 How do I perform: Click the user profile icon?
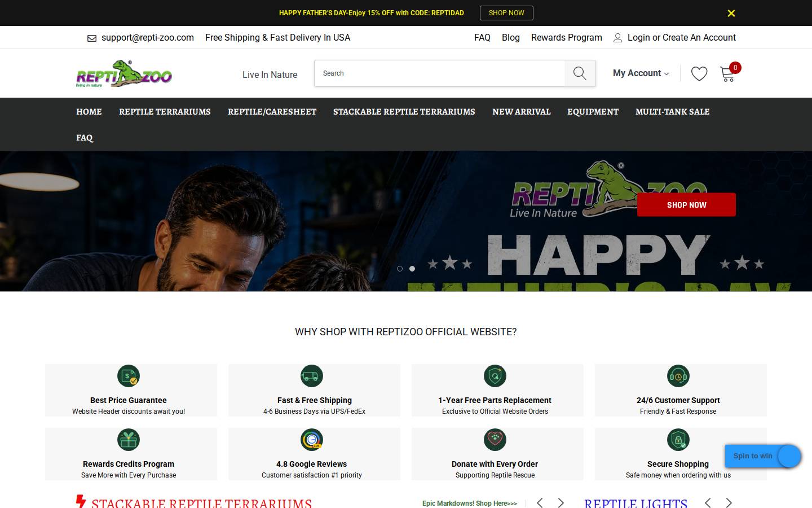618,38
